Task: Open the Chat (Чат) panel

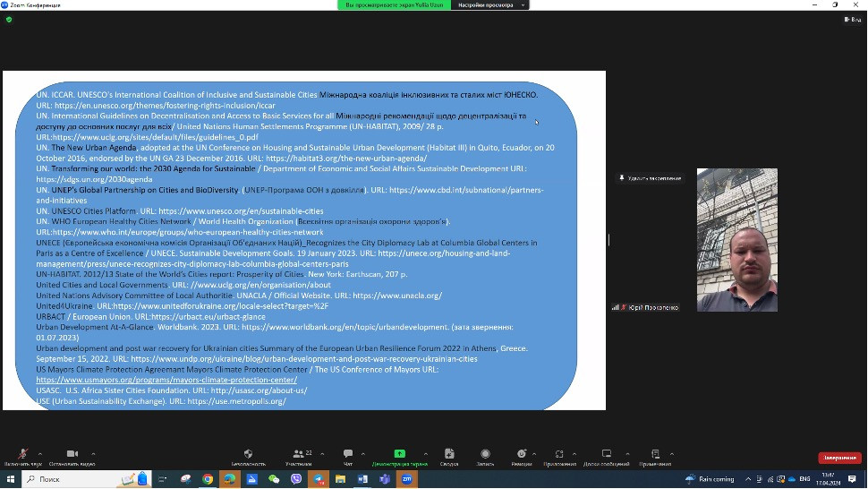Action: click(347, 457)
